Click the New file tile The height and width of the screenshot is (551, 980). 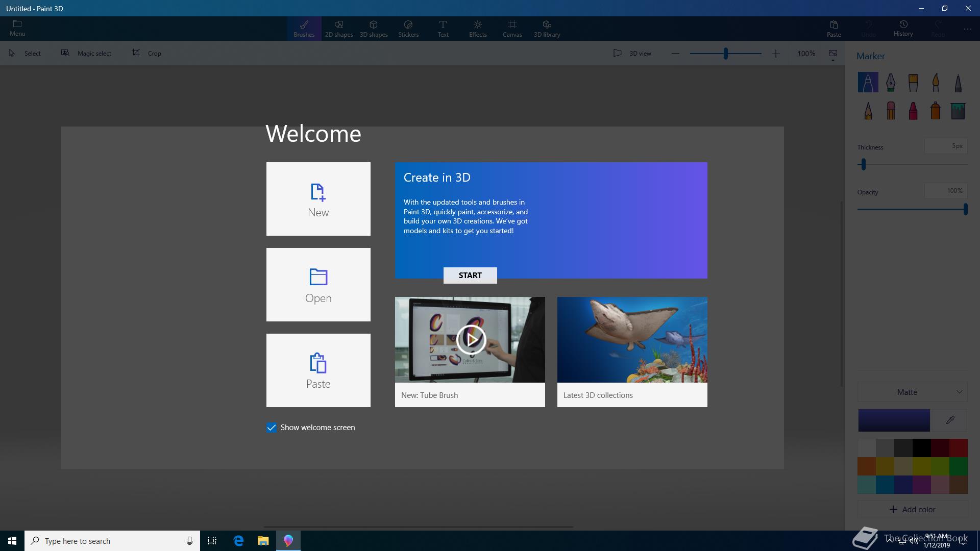[318, 199]
